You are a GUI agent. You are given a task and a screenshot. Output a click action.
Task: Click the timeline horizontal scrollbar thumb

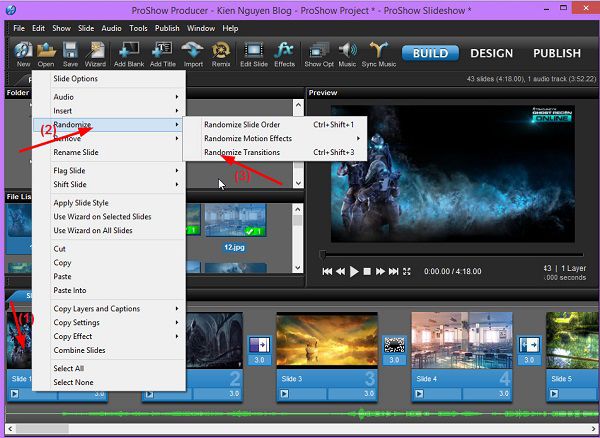(42, 428)
